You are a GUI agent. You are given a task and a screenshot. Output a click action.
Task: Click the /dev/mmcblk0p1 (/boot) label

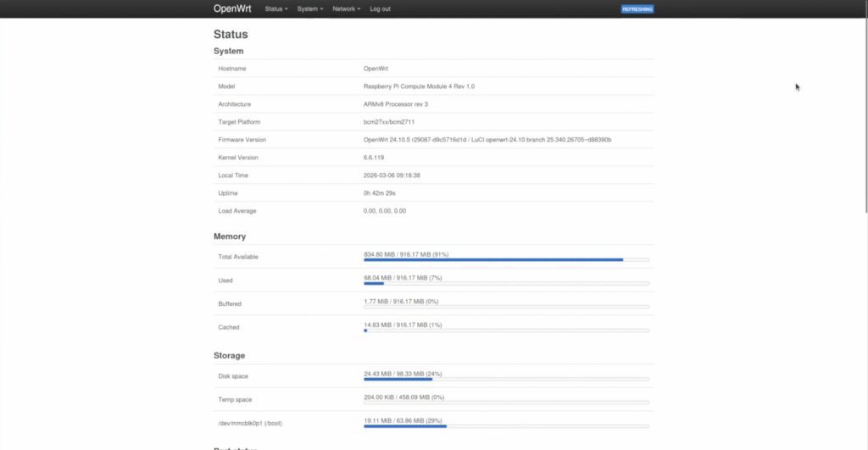(x=250, y=424)
